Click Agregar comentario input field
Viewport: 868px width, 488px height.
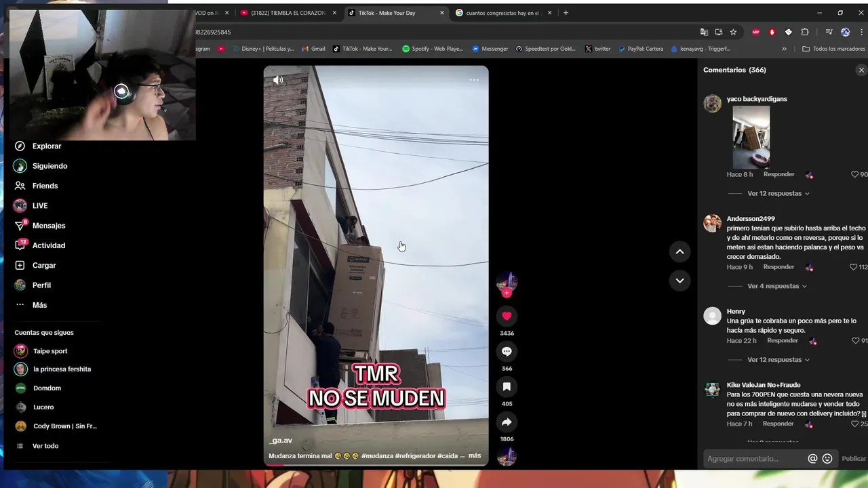[754, 459]
